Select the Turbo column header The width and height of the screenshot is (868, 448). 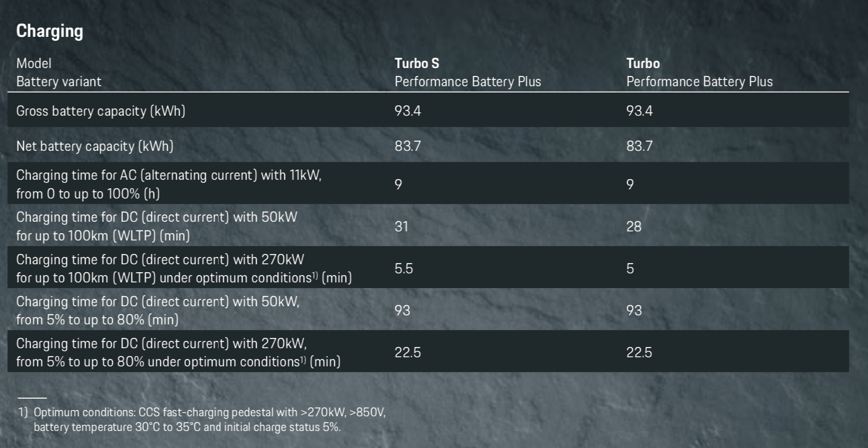point(643,64)
